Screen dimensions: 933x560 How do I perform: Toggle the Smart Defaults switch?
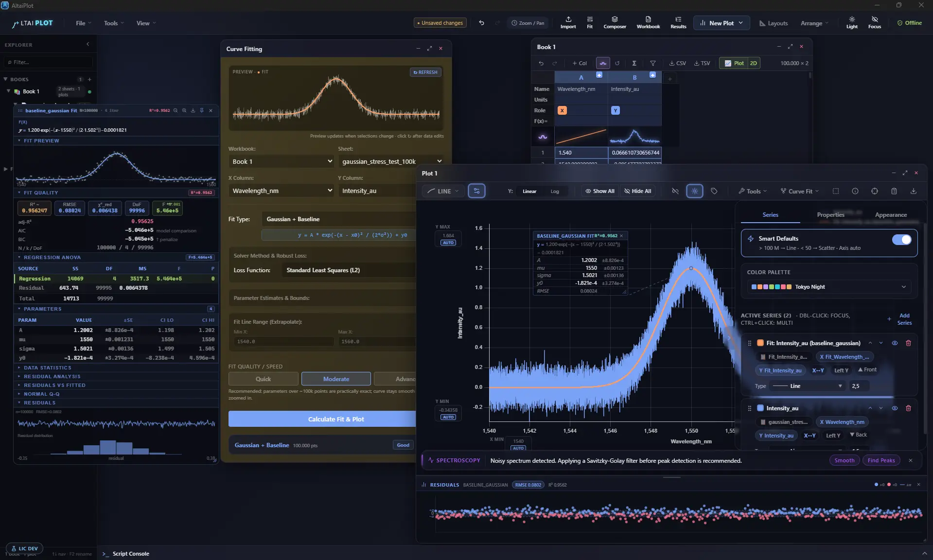901,239
